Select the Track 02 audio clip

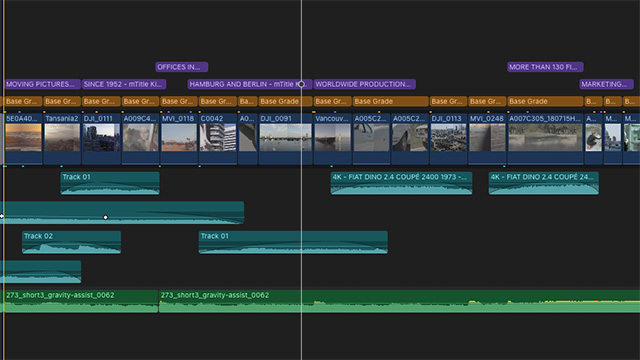[x=71, y=242]
